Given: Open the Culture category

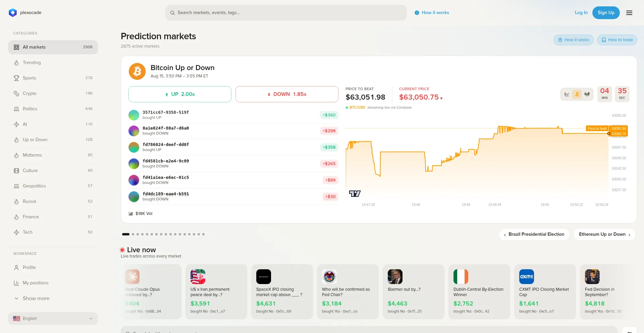Looking at the screenshot, I should click(53, 171).
